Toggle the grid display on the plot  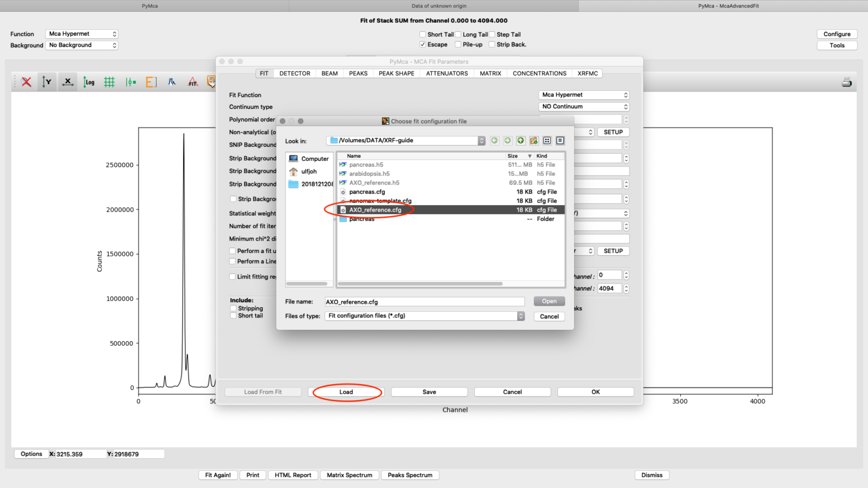[109, 82]
